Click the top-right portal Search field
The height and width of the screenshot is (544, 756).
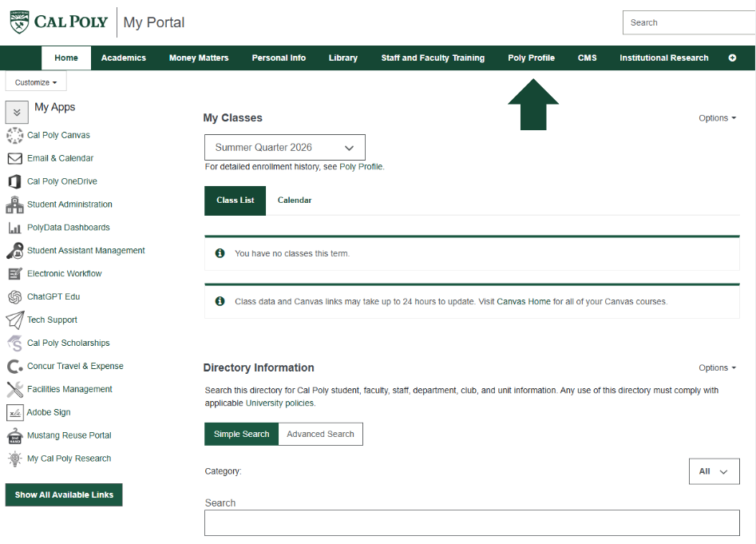click(689, 22)
